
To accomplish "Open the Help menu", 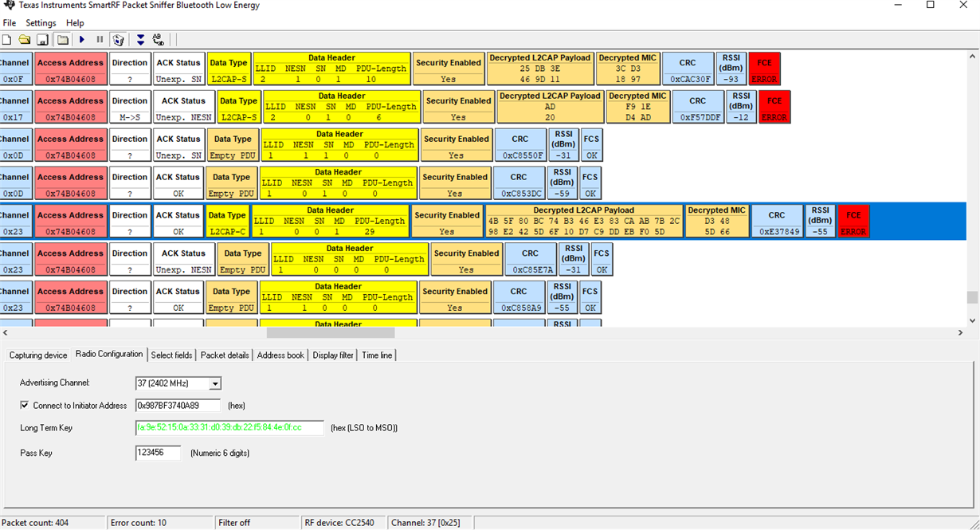I will [x=75, y=23].
